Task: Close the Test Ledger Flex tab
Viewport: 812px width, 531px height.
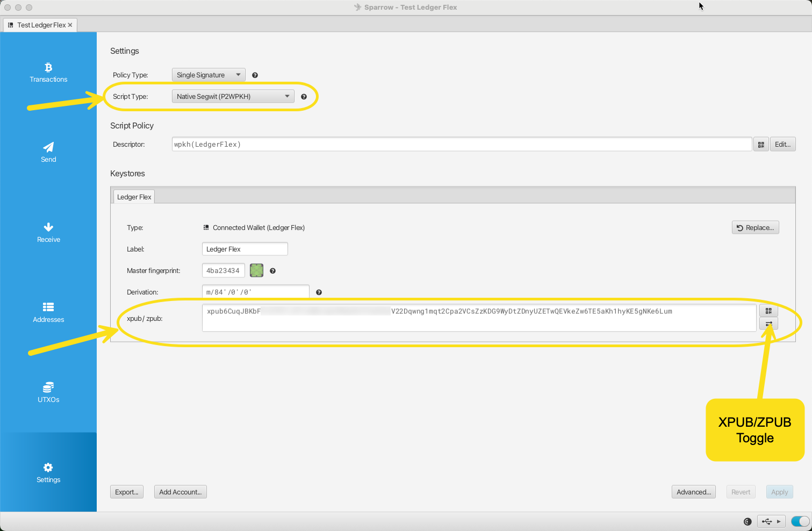Action: click(x=70, y=25)
